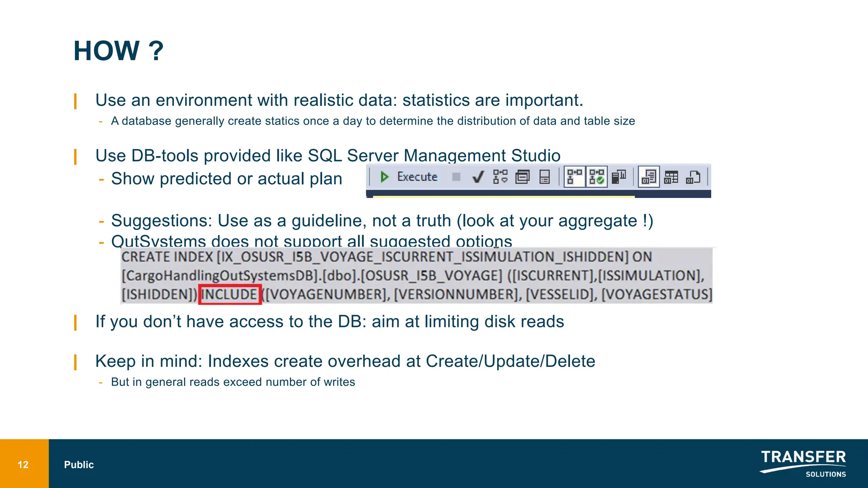Select Results to Grid icon
Image resolution: width=868 pixels, height=488 pixels.
[x=671, y=177]
